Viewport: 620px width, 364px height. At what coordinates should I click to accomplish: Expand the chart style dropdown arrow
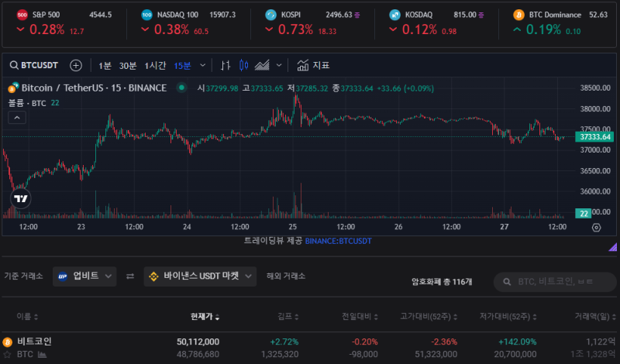click(x=279, y=65)
